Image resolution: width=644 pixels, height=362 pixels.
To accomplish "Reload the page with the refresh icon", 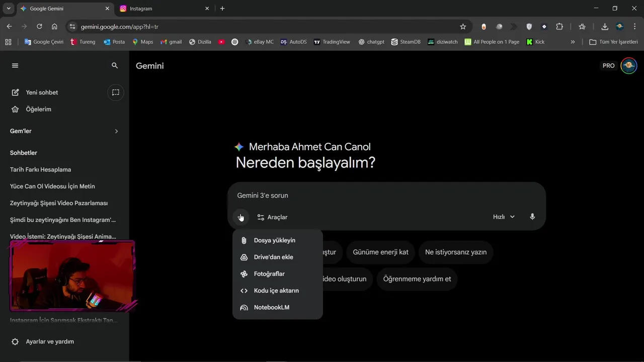I will tap(39, 27).
